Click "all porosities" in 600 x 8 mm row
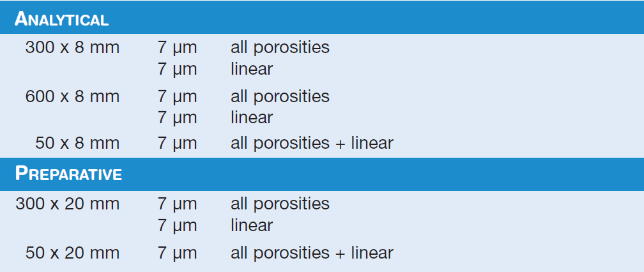 click(x=280, y=96)
